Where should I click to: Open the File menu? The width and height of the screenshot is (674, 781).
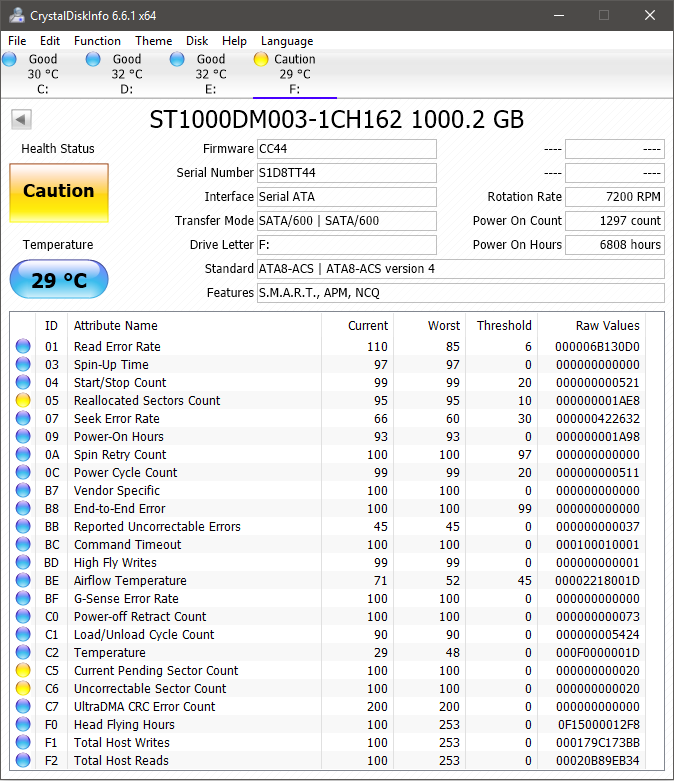coord(17,41)
